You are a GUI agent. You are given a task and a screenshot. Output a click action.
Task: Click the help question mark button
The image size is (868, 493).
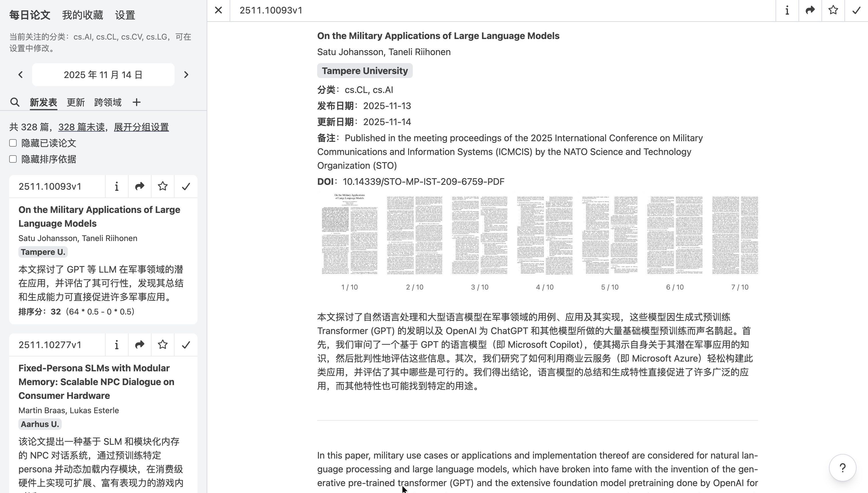(843, 468)
